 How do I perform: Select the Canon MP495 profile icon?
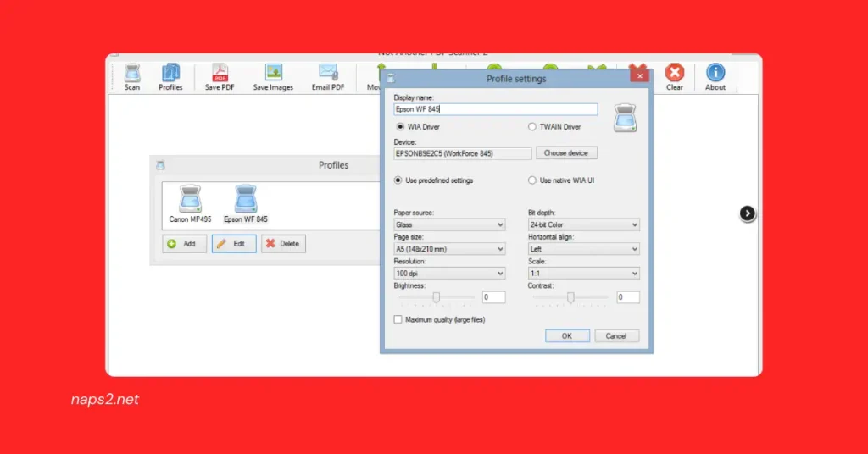190,203
